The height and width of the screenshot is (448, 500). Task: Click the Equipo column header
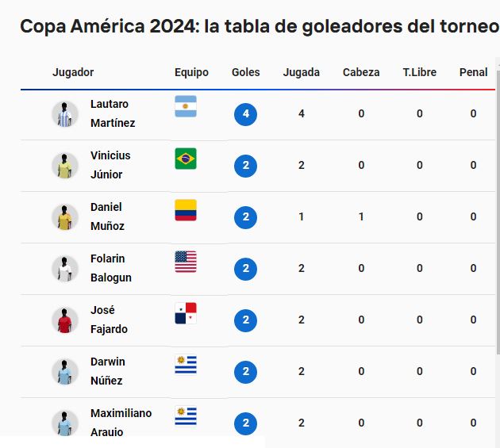[x=191, y=72]
